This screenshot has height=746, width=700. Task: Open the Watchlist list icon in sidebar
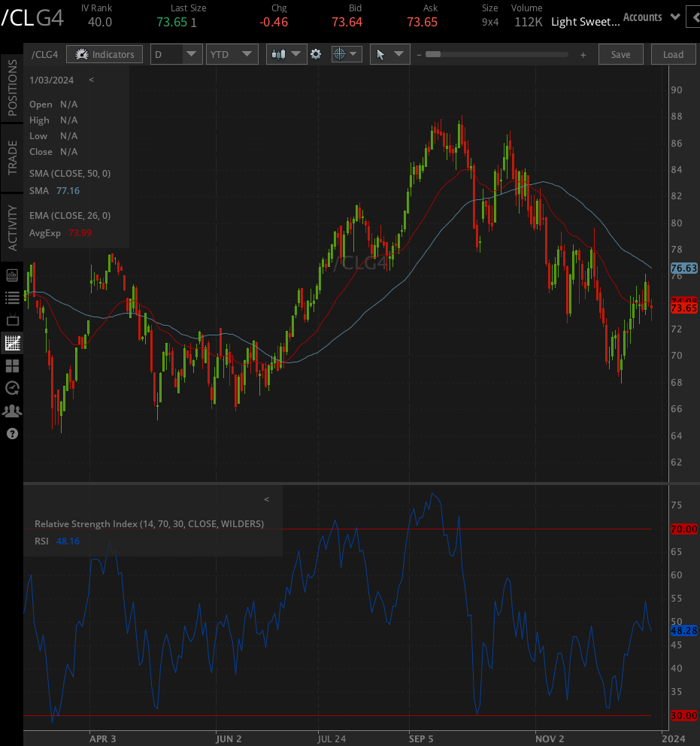click(x=11, y=297)
